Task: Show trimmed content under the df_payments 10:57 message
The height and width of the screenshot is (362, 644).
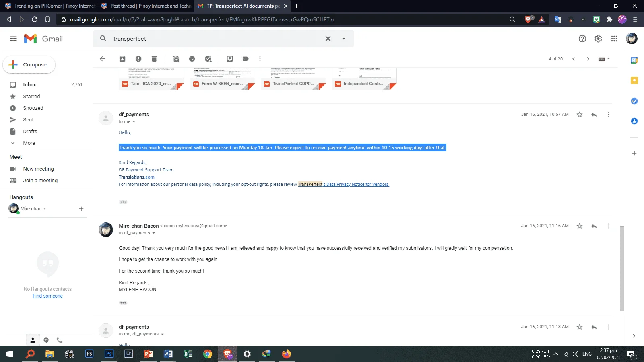Action: (123, 202)
